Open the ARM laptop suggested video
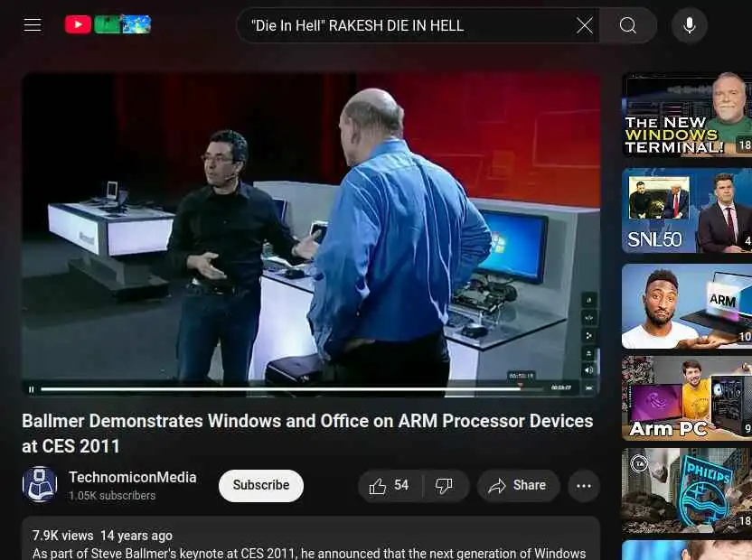Image resolution: width=752 pixels, height=560 pixels. pyautogui.click(x=687, y=306)
